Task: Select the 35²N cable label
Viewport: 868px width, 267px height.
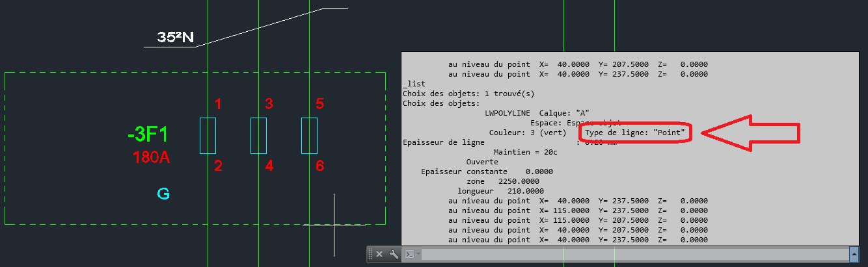Action: coord(176,38)
